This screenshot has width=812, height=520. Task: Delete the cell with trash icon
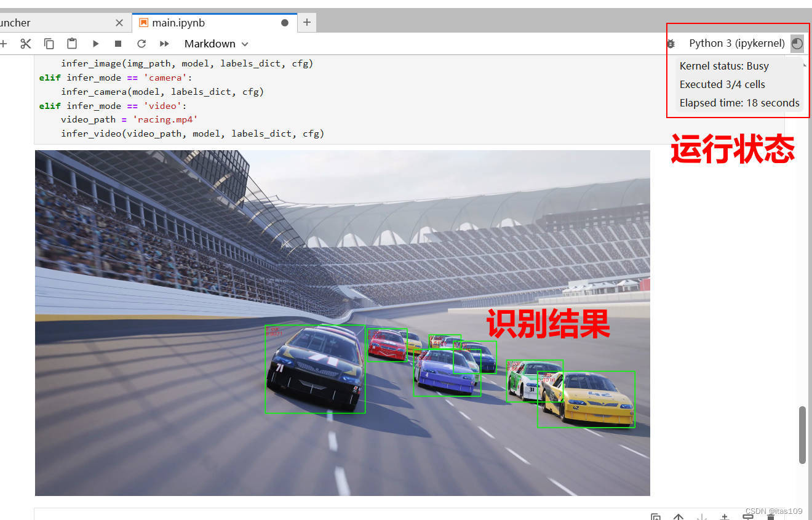[771, 518]
